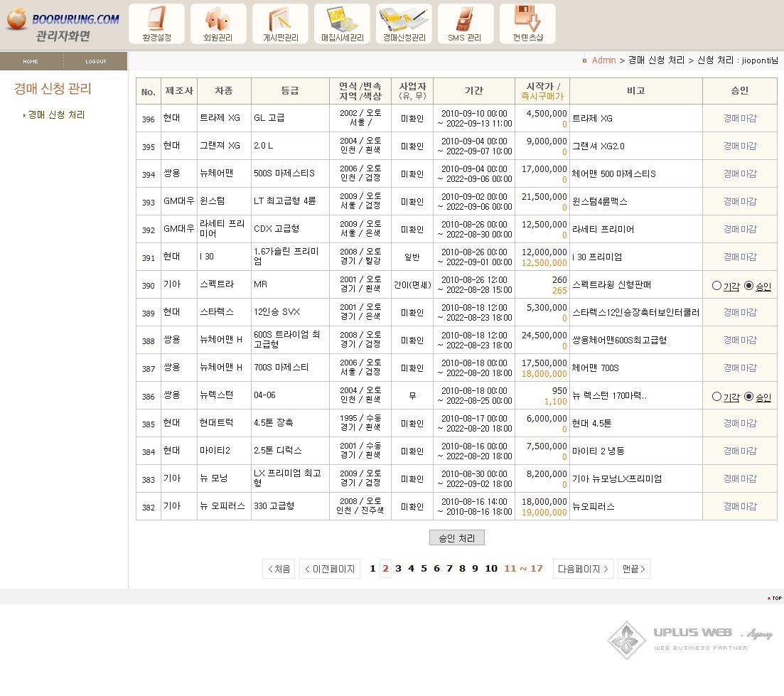
Task: Select 기각 radio for 뉴렉스턴 row 386
Action: click(717, 396)
